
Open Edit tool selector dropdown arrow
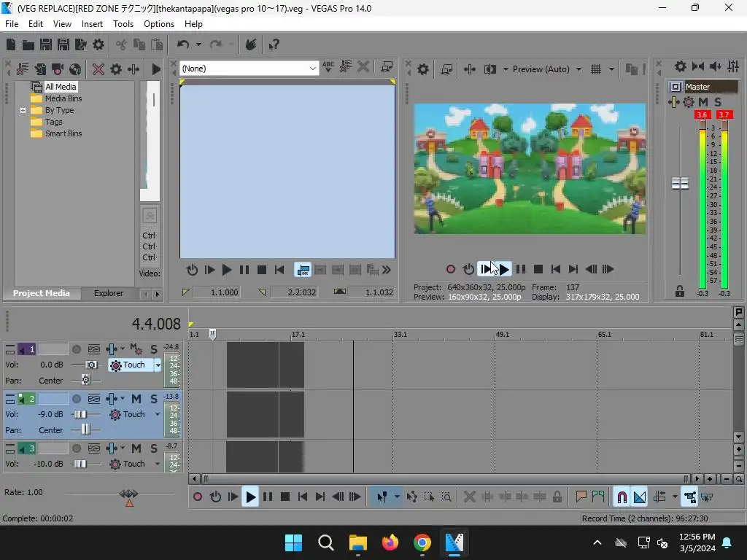point(397,497)
